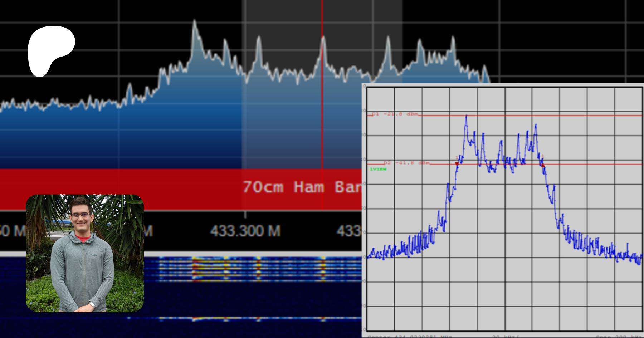Image resolution: width=644 pixels, height=338 pixels.
Task: Click the Span readout at the analyzer's bottom right
Action: click(619, 336)
